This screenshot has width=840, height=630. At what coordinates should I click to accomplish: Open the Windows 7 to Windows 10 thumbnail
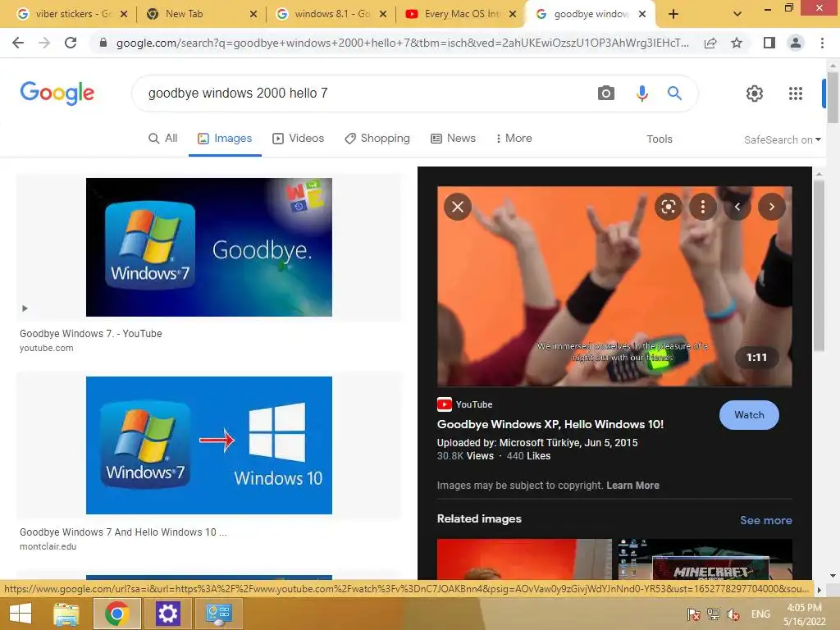209,445
